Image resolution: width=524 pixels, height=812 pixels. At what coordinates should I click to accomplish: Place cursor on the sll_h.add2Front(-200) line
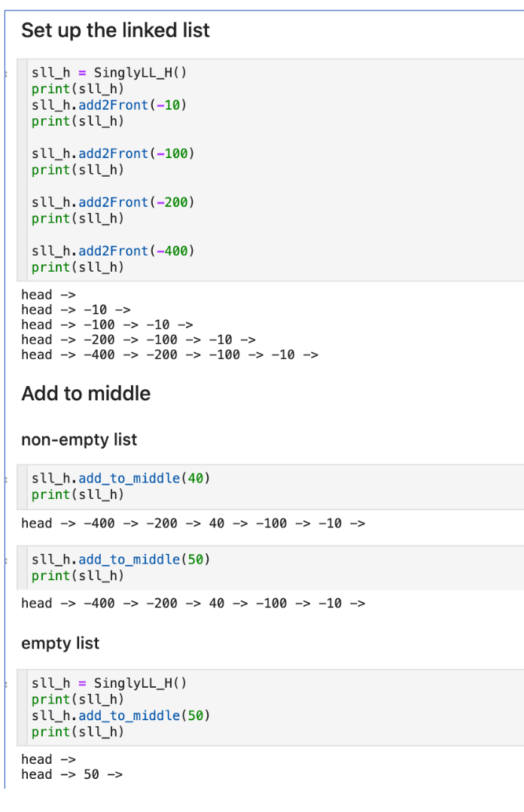112,202
